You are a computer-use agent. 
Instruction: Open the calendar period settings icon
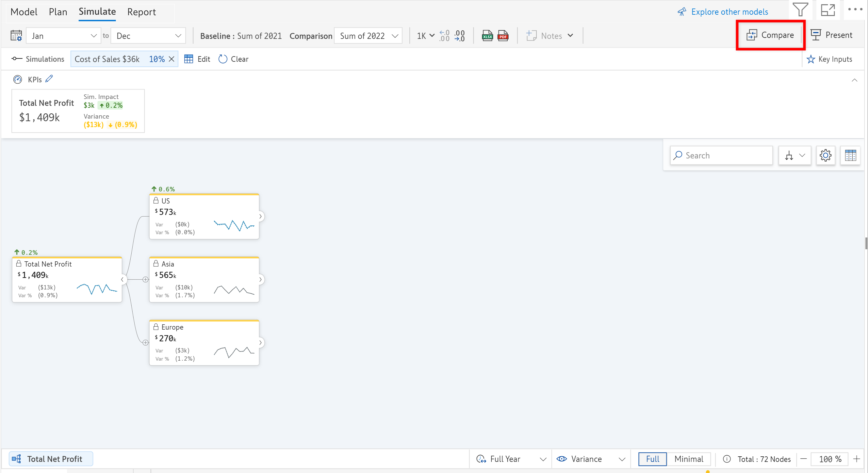16,36
